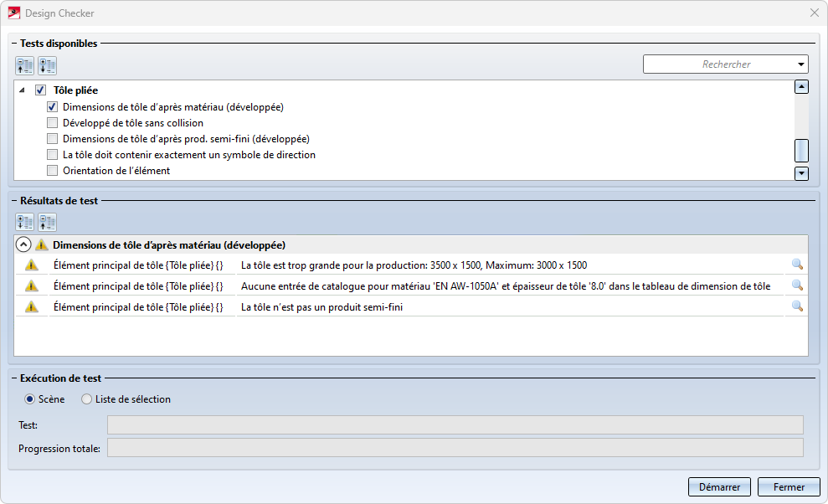Viewport: 828px width, 504px height.
Task: Uncheck Dimensions de tôle d'après matériau
Action: [x=52, y=106]
